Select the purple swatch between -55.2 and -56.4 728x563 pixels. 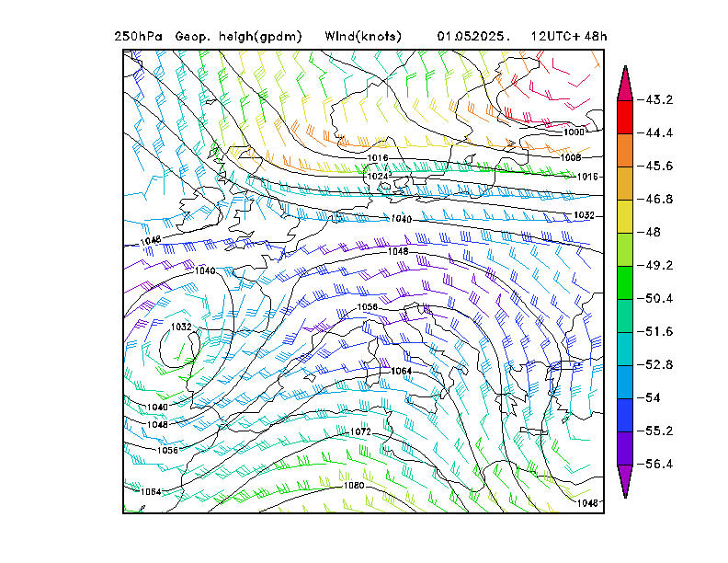pyautogui.click(x=625, y=448)
